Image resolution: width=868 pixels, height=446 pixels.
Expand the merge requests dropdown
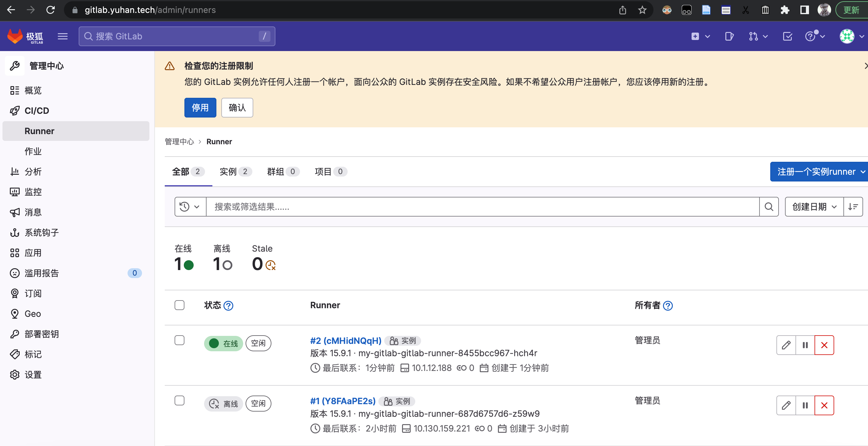click(x=758, y=36)
